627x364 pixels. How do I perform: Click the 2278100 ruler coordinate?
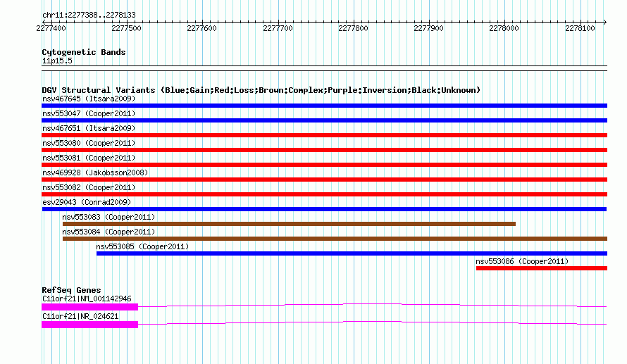pyautogui.click(x=580, y=28)
